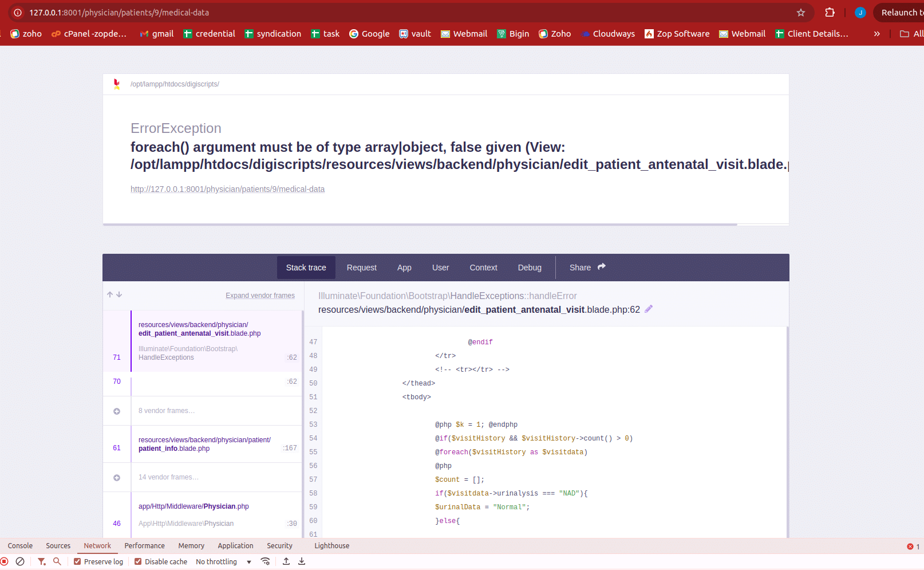Toggle the network filter funnel
The height and width of the screenshot is (570, 924).
coord(41,562)
